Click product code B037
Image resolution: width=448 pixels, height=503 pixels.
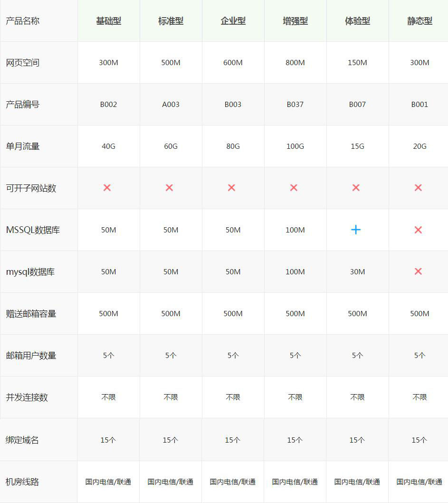[295, 104]
